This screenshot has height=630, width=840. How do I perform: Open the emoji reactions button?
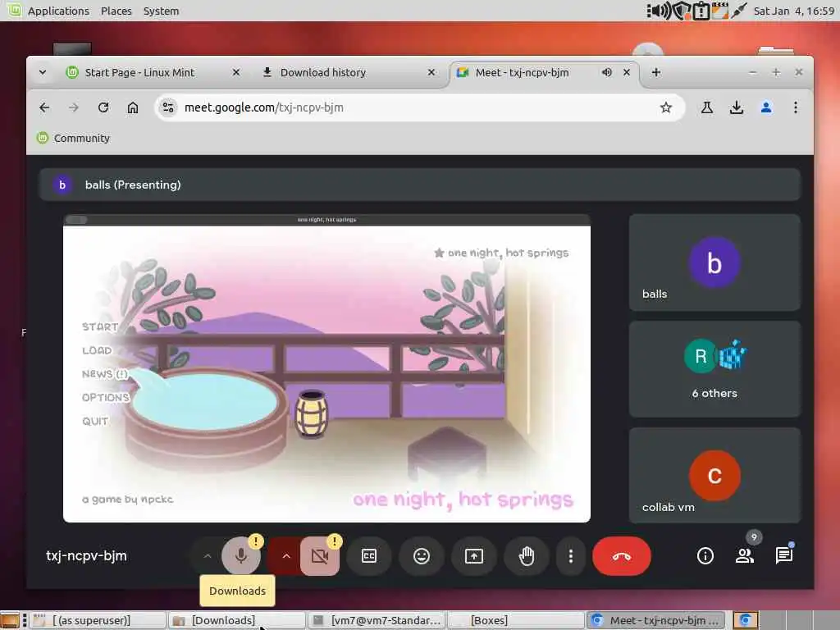tap(422, 556)
